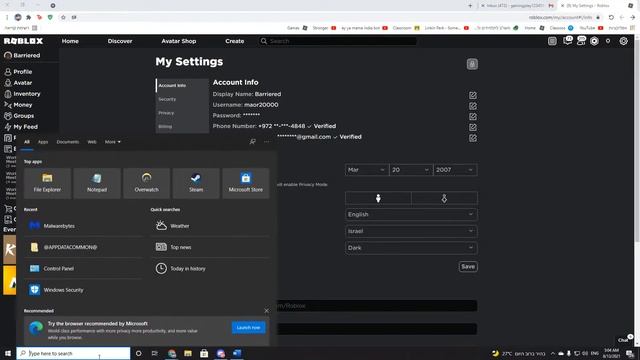Click the account lock icon near My Settings
Viewport: 640px width, 360px height.
click(472, 64)
